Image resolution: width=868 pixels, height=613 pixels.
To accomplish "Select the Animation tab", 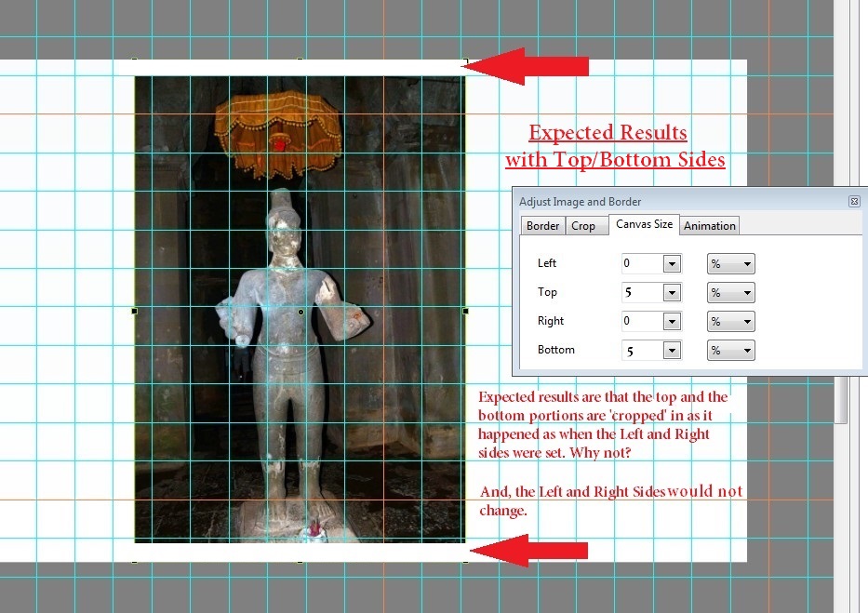I will click(x=709, y=225).
